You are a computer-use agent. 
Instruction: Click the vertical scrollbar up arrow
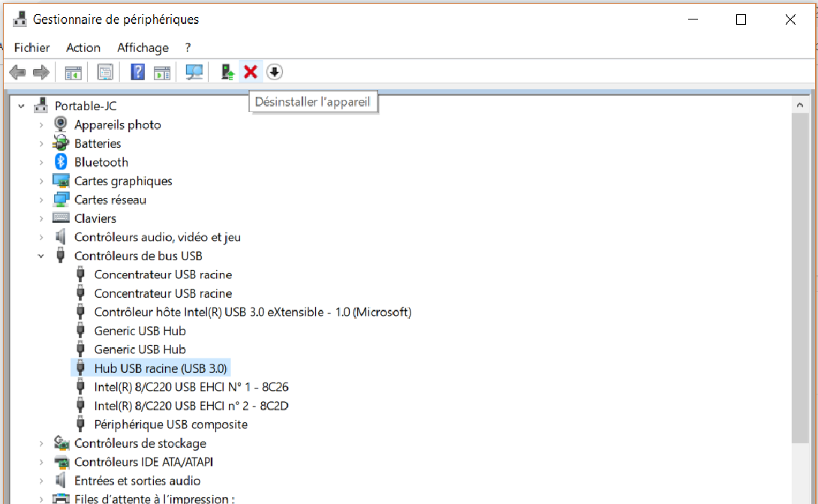(800, 105)
